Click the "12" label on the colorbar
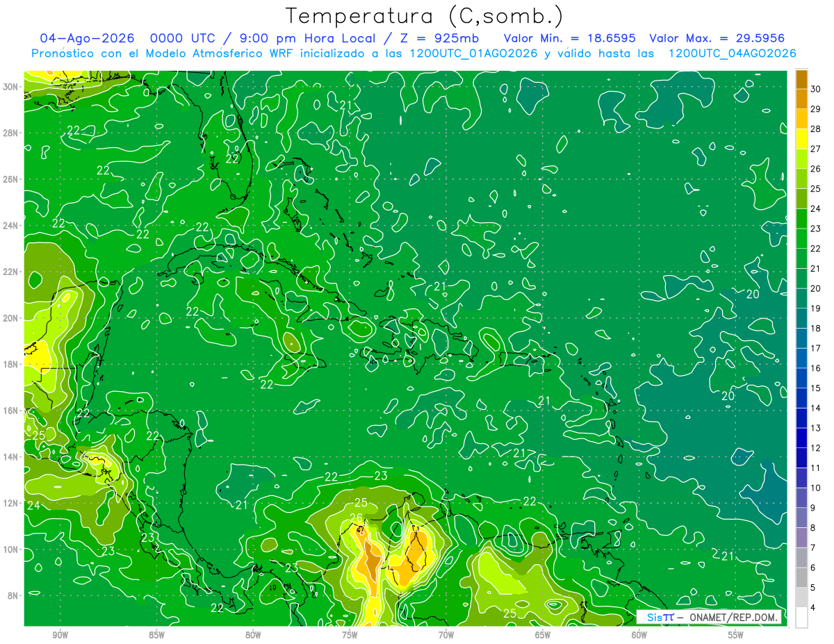 point(816,448)
